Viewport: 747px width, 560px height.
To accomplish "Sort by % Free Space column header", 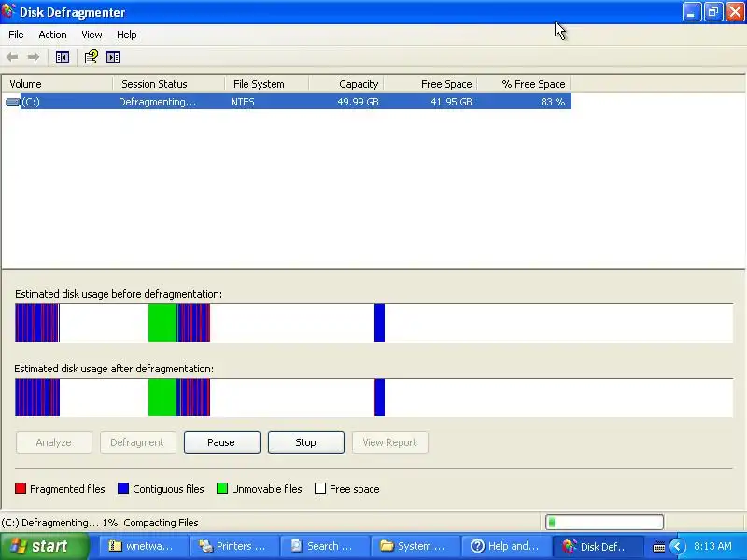I will pos(524,84).
